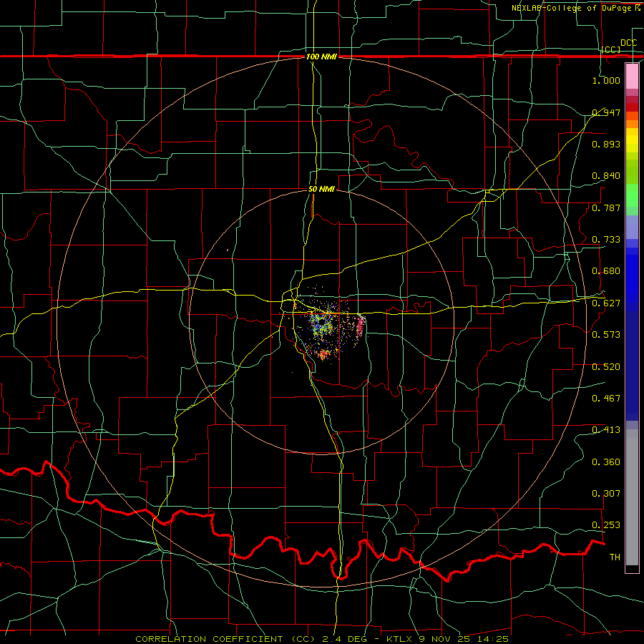Click the TH threshold label in legend

point(615,557)
